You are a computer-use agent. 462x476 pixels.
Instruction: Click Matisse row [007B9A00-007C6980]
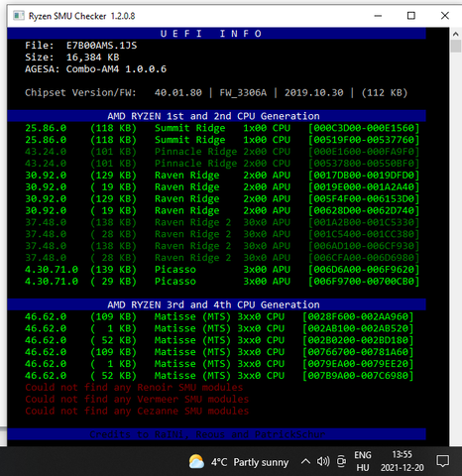pos(219,376)
